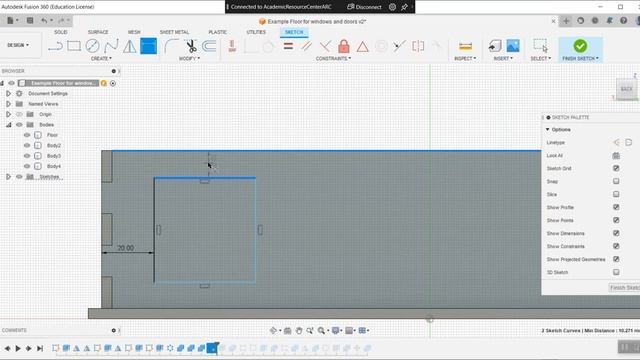Viewport: 640px width, 360px height.
Task: Click the Look At icon in Sketch Palette
Action: point(616,156)
